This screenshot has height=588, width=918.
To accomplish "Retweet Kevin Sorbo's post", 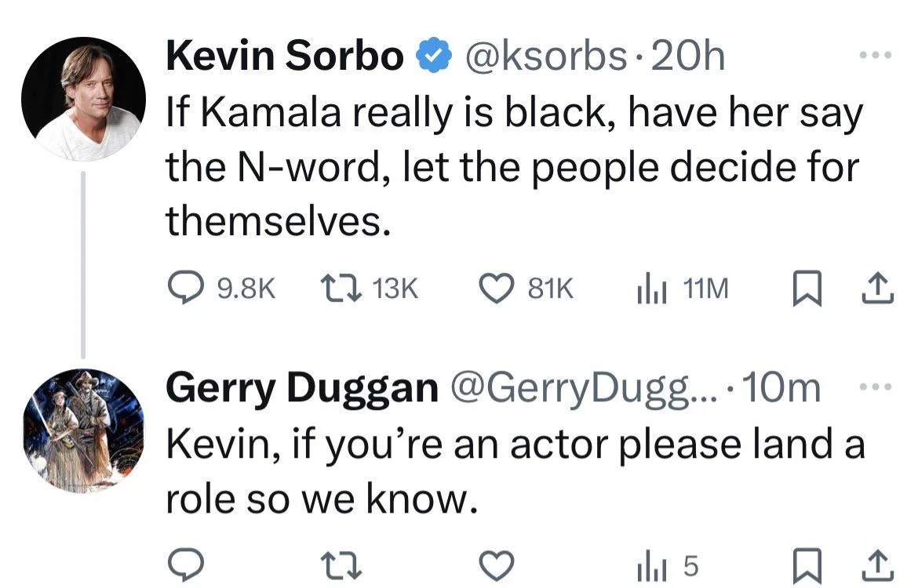I will point(340,290).
